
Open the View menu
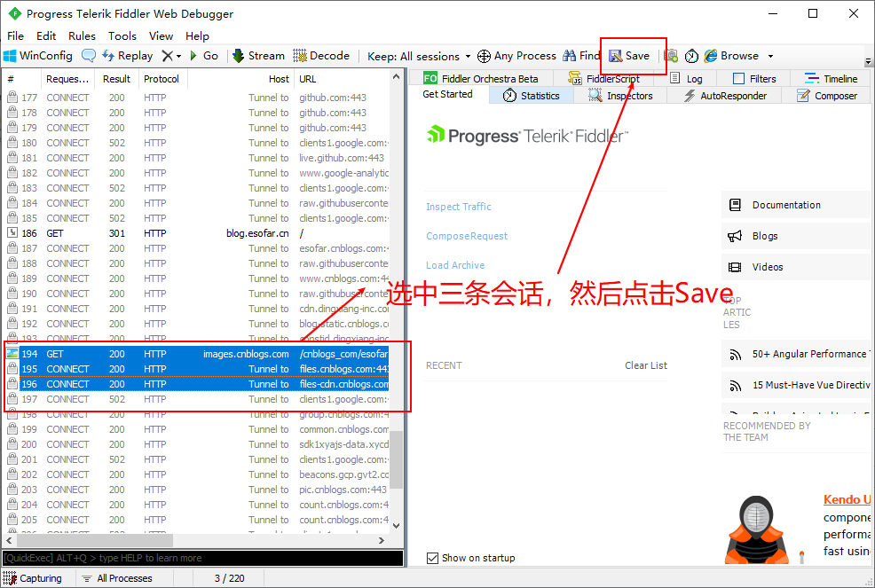[161, 35]
